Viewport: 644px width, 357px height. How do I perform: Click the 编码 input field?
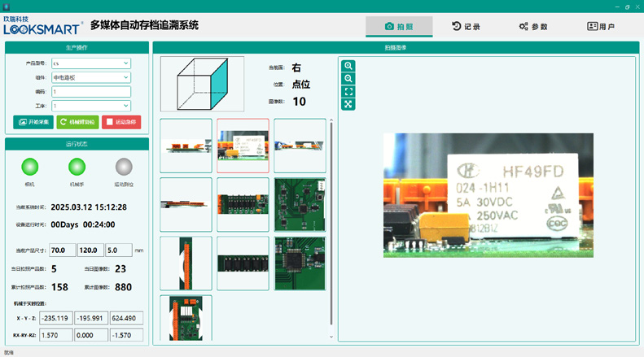[x=91, y=92]
